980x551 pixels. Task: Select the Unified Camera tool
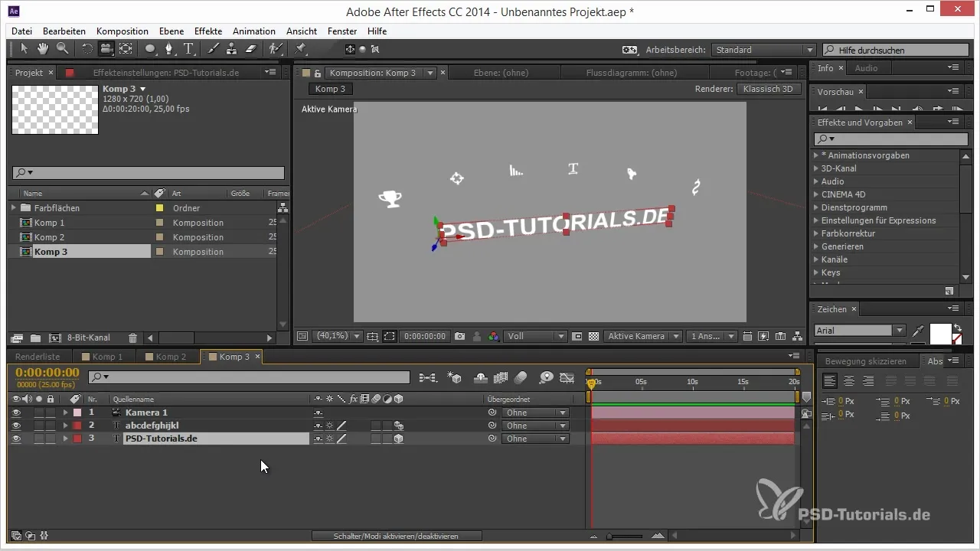point(106,49)
